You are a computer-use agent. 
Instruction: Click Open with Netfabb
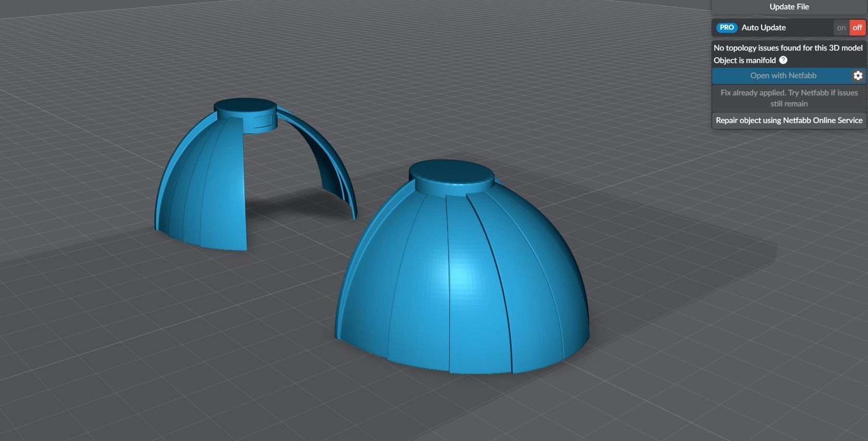tap(783, 76)
